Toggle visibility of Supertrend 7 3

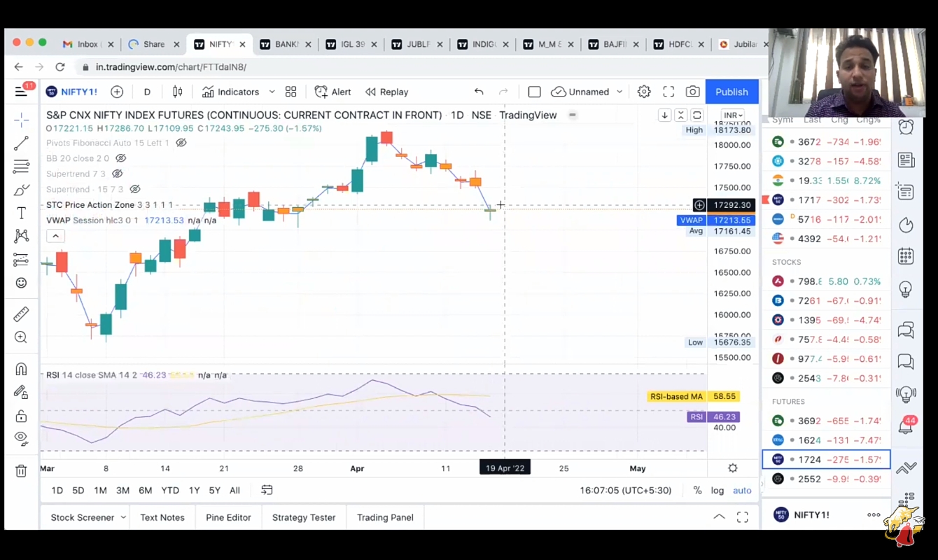[x=118, y=174]
